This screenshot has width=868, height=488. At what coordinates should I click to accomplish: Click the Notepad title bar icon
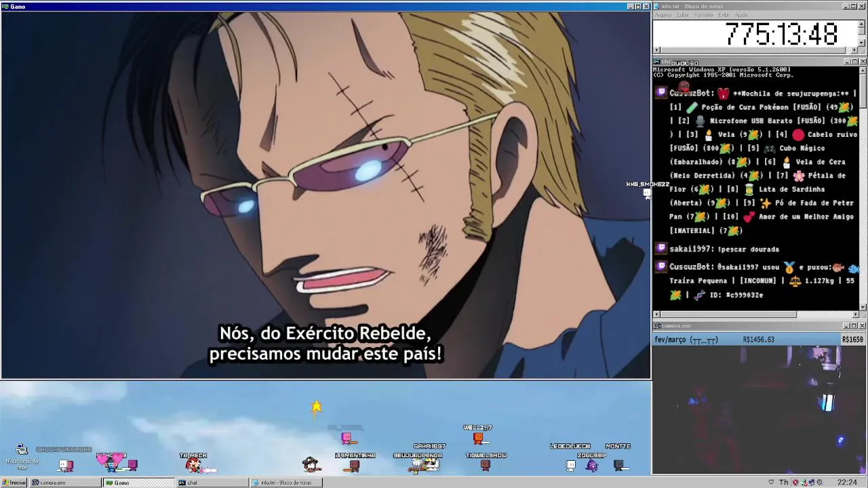coord(657,6)
